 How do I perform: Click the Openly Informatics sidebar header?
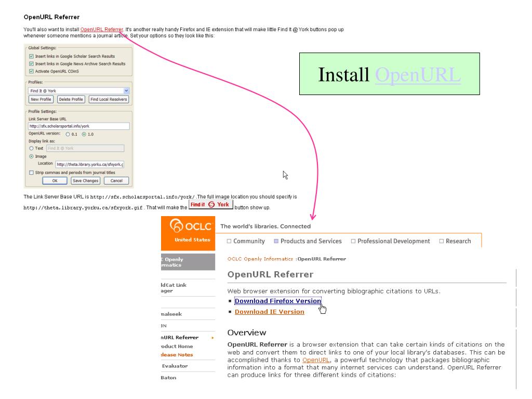pyautogui.click(x=188, y=262)
